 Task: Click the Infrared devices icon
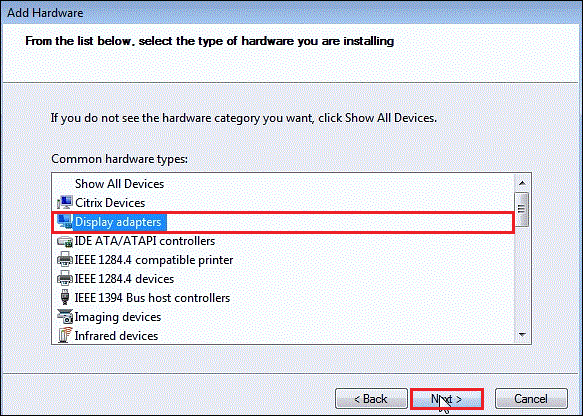point(65,335)
